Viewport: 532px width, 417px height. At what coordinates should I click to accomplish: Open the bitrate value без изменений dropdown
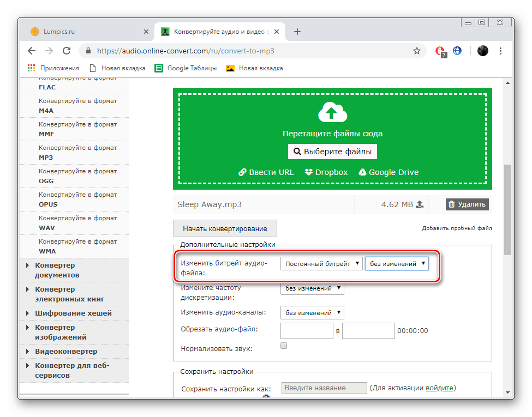[397, 264]
